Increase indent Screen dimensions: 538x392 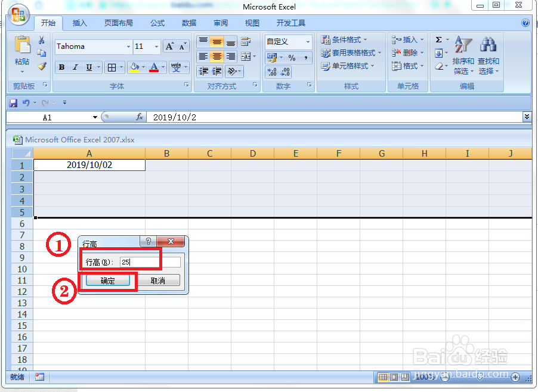coord(217,71)
